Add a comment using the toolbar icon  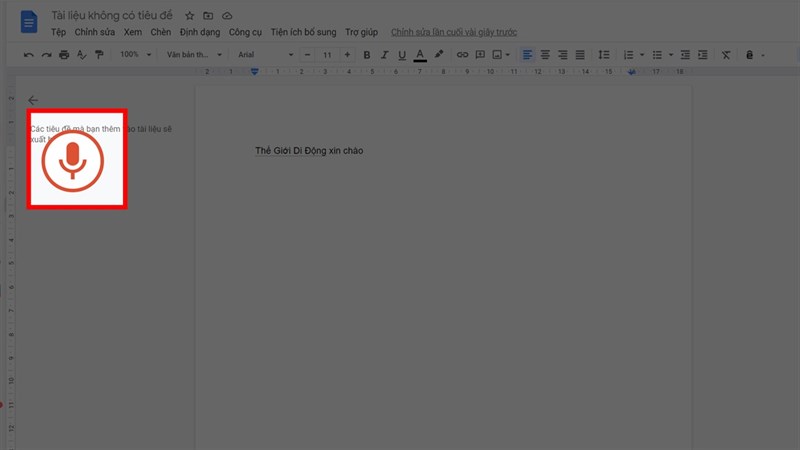click(x=480, y=55)
